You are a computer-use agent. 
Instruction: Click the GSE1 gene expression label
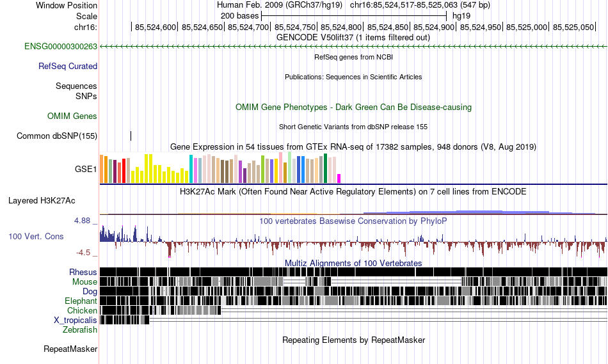coord(86,169)
